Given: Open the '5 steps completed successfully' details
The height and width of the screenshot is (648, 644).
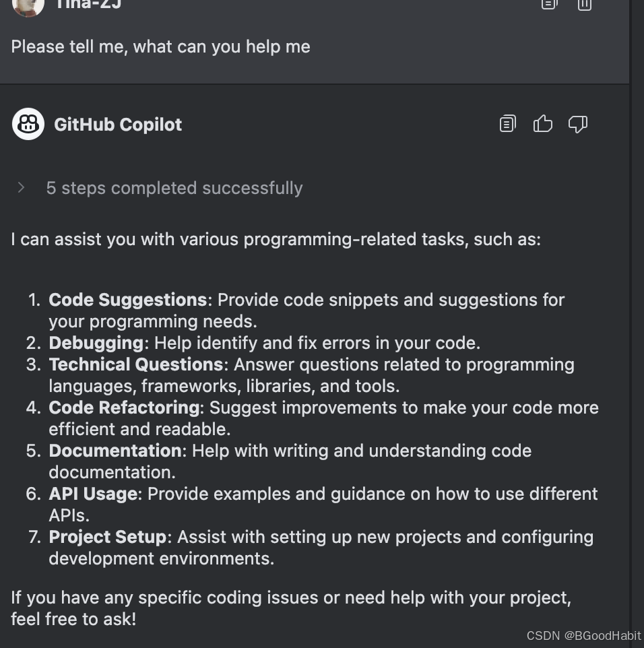Looking at the screenshot, I should click(174, 188).
